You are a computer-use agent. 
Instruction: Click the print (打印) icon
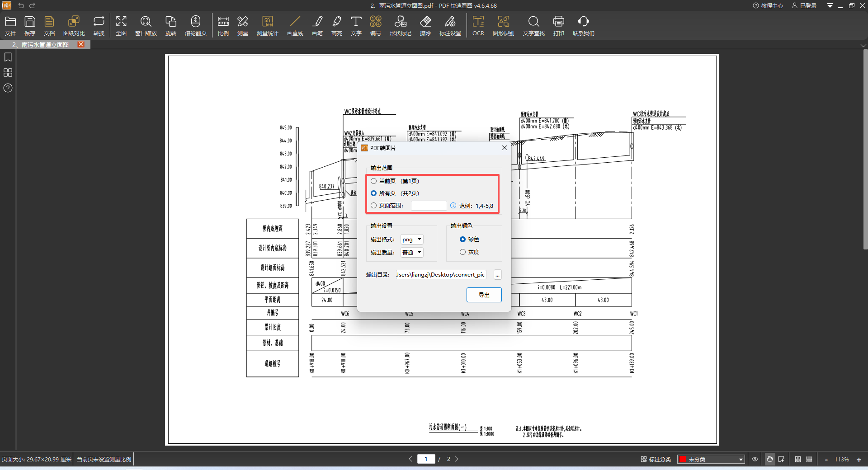[x=558, y=26]
